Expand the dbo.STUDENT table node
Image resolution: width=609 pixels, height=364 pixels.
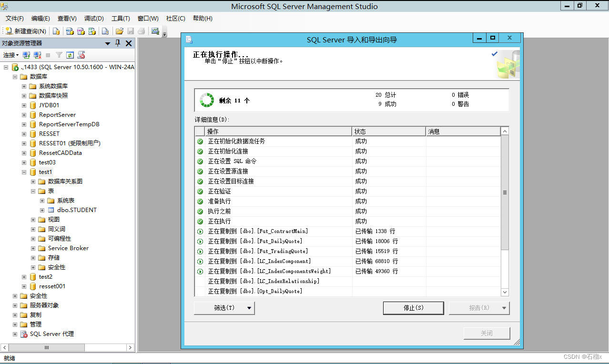point(42,210)
